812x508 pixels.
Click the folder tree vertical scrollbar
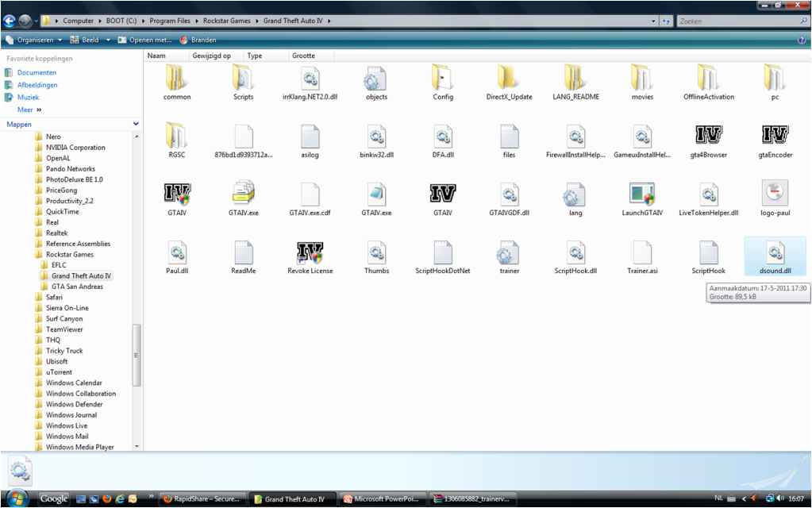point(137,355)
